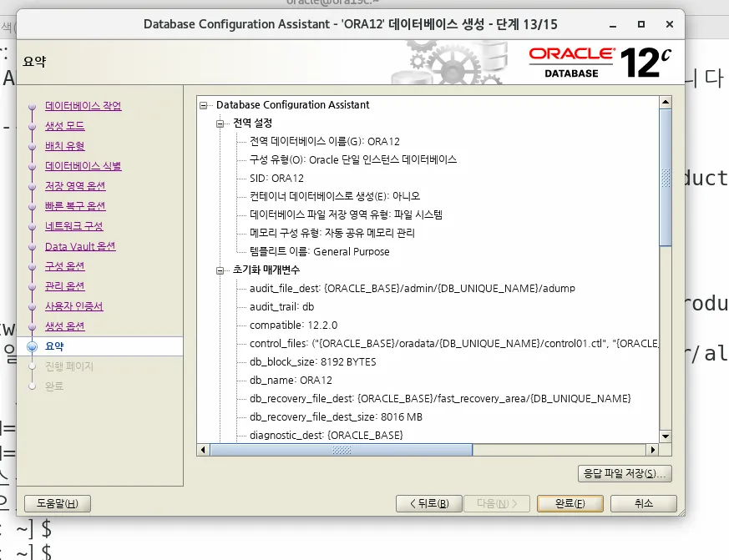Click the vertical scrollbar up arrow
The image size is (729, 560).
(x=666, y=102)
